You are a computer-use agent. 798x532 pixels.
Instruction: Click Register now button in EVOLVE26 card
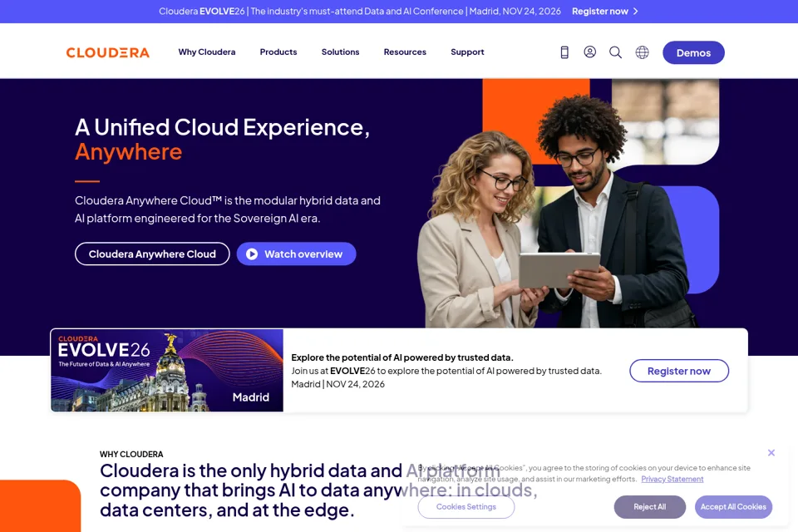point(679,371)
